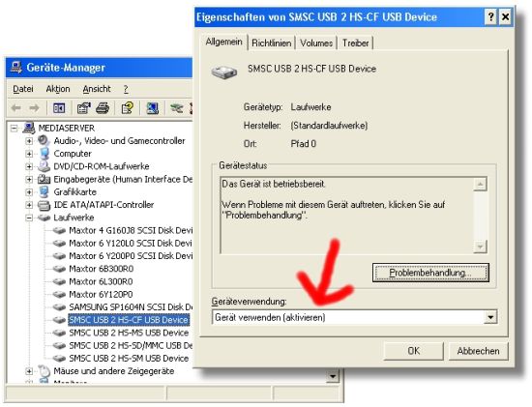532x407 pixels.
Task: Click the drive icon beside Maxtor 6B300R0
Action: [x=59, y=269]
